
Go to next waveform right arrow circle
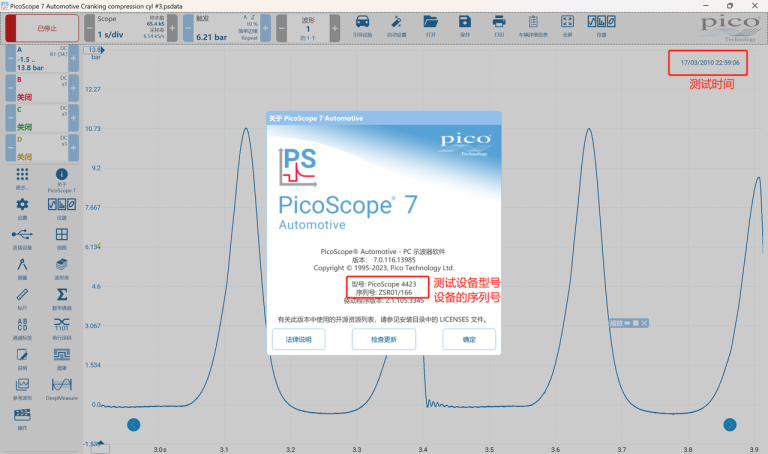click(x=730, y=425)
